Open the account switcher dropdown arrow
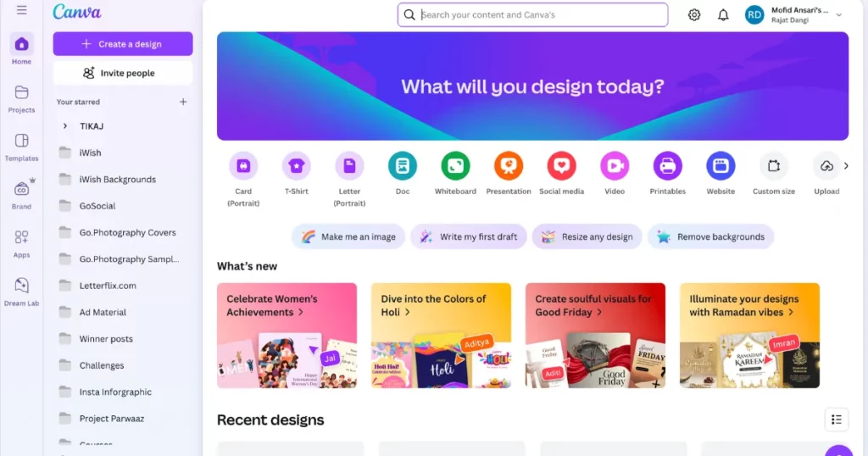This screenshot has width=868, height=456. point(839,15)
